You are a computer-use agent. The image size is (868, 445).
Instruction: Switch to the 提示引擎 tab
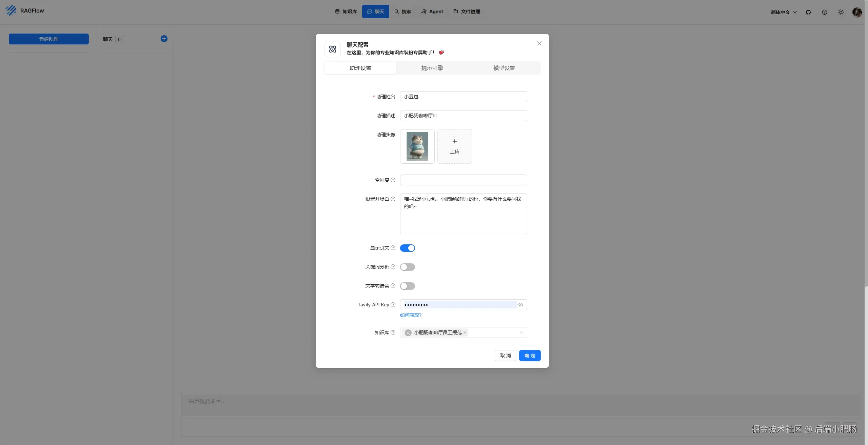tap(432, 68)
